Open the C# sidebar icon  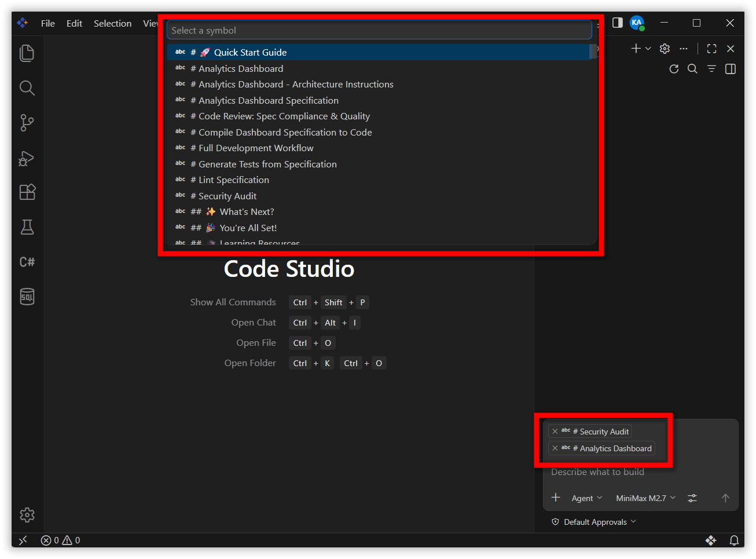coord(27,262)
